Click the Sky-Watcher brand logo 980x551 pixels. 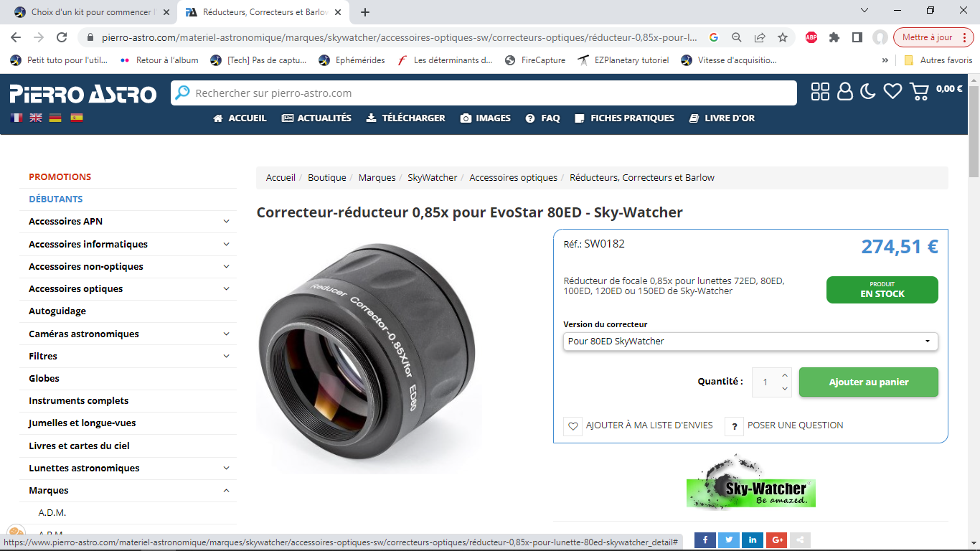(x=750, y=481)
